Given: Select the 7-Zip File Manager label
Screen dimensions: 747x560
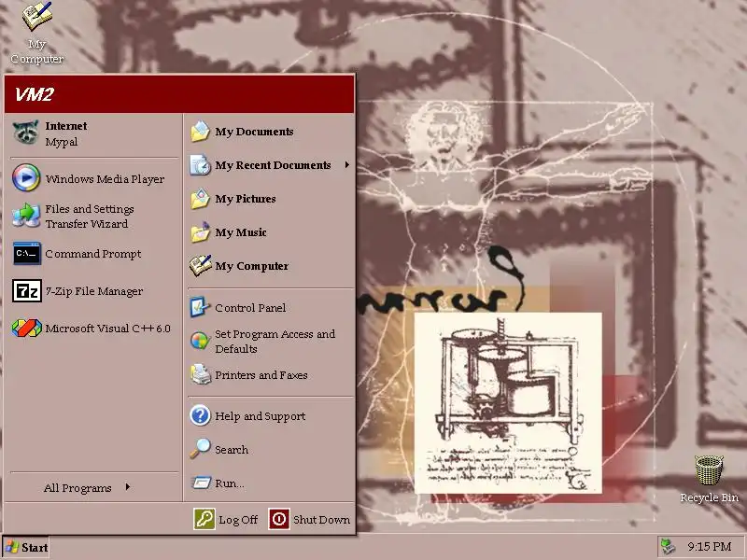Looking at the screenshot, I should [94, 291].
